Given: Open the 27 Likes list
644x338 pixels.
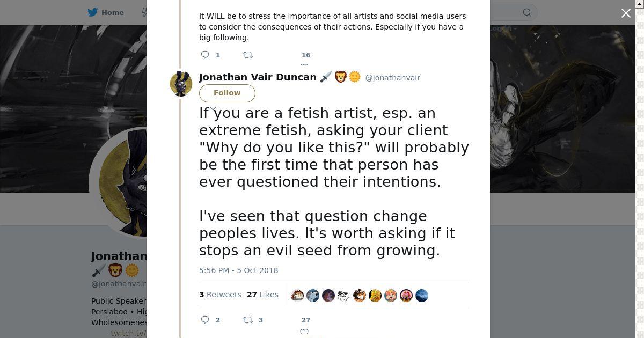Looking at the screenshot, I should [262, 295].
